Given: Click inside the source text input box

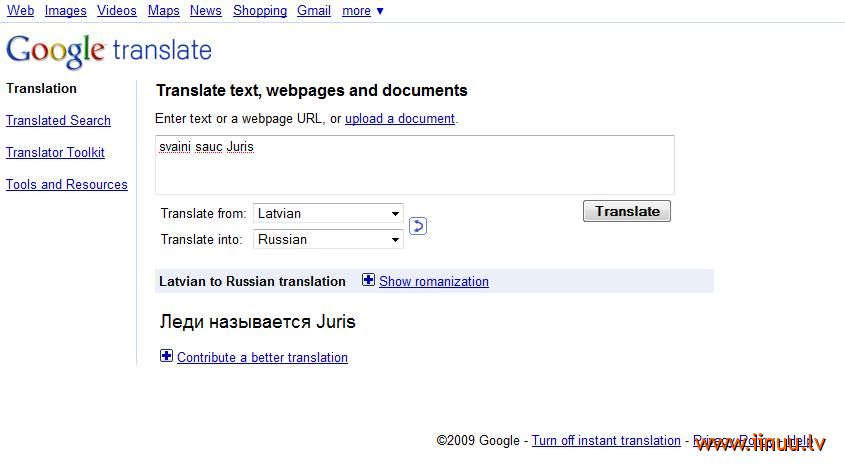Looking at the screenshot, I should [x=414, y=165].
